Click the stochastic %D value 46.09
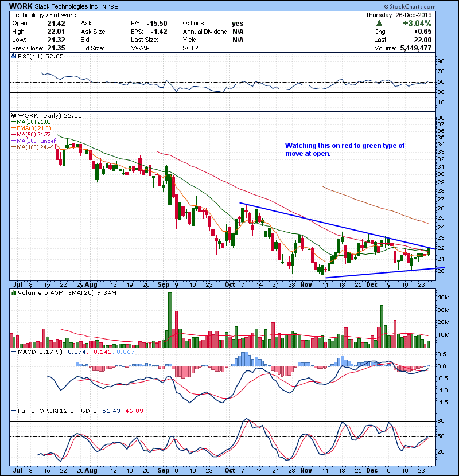Viewport: 459px width, 476px height. click(134, 411)
